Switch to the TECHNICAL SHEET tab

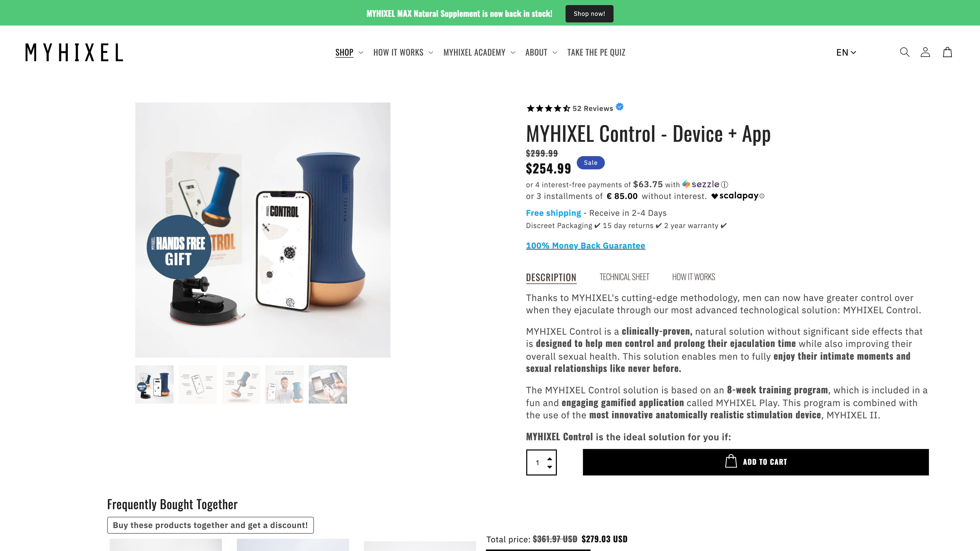624,277
